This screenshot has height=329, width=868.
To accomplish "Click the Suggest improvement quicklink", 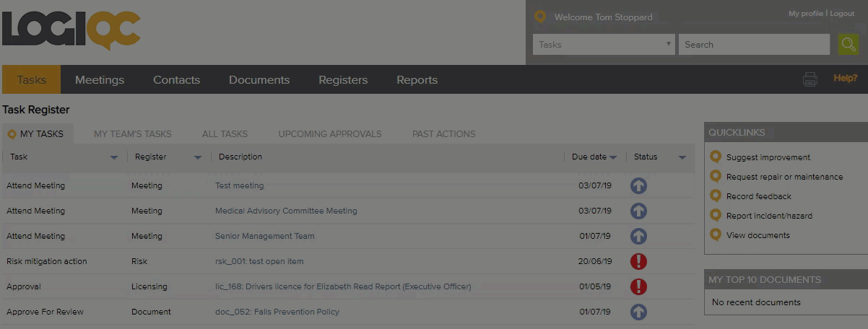I will coord(768,157).
